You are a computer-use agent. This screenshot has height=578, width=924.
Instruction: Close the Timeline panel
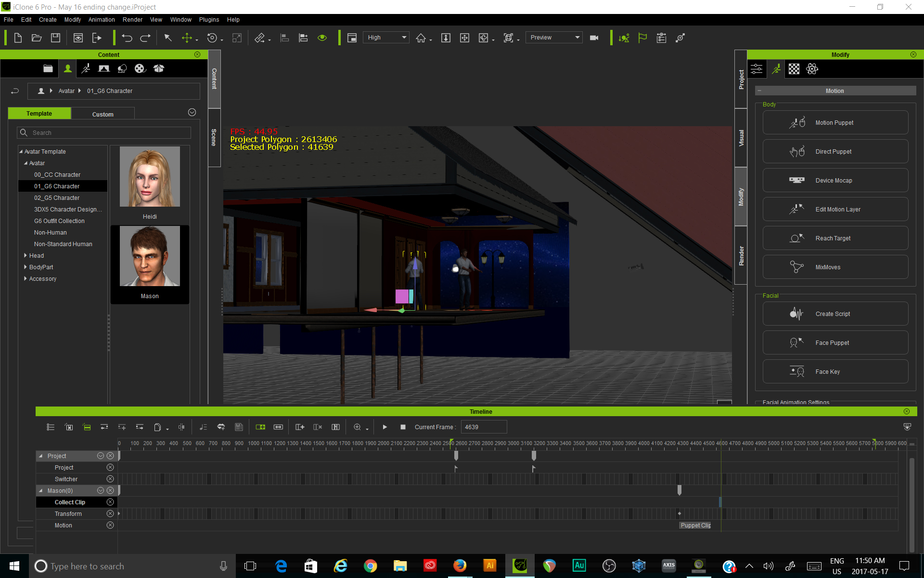pos(907,411)
